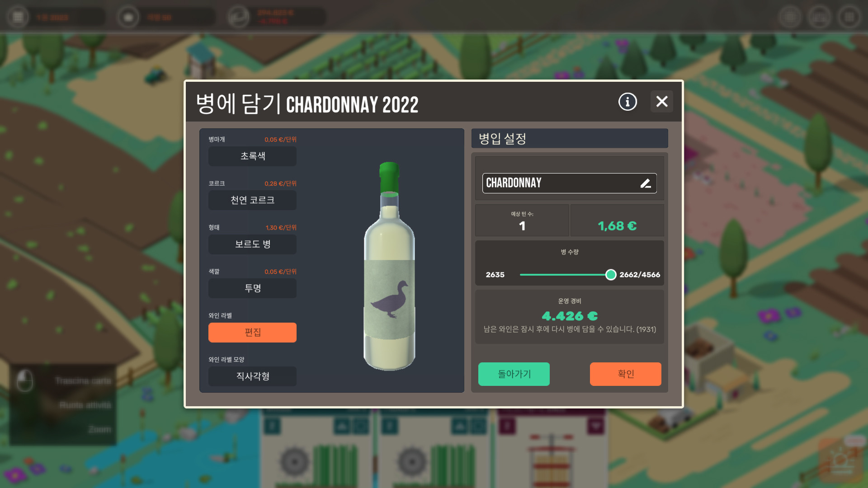Change the 보르도 병 bottle shape option

(x=252, y=244)
